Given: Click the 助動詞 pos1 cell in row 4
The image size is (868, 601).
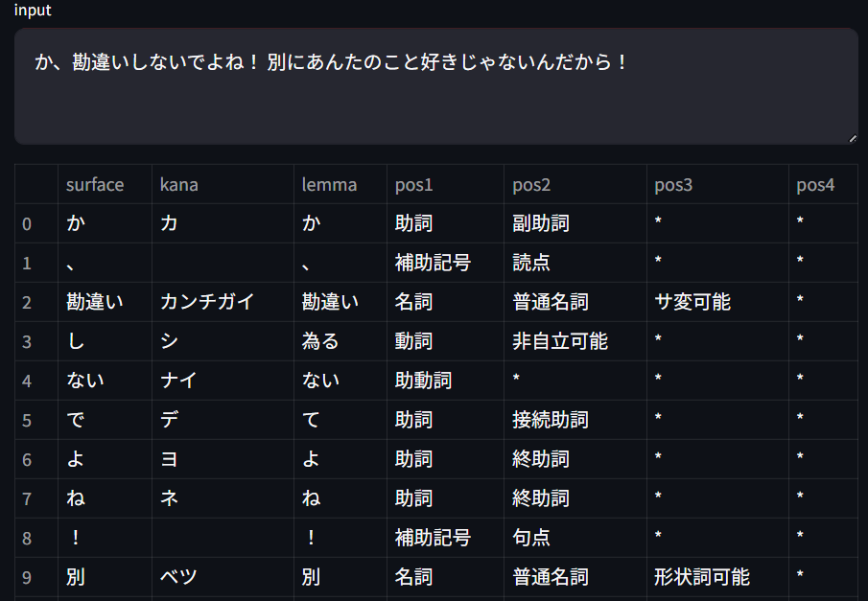Looking at the screenshot, I should [446, 381].
